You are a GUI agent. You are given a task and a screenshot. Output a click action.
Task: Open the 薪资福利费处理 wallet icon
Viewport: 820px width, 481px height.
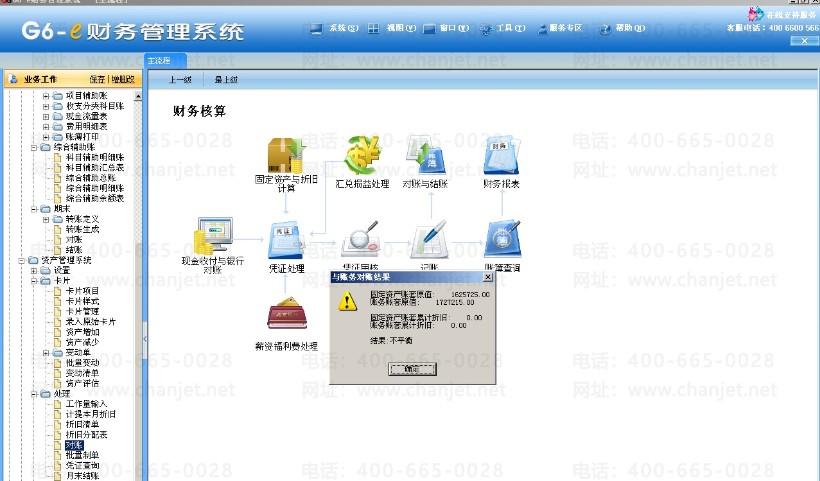(x=287, y=314)
